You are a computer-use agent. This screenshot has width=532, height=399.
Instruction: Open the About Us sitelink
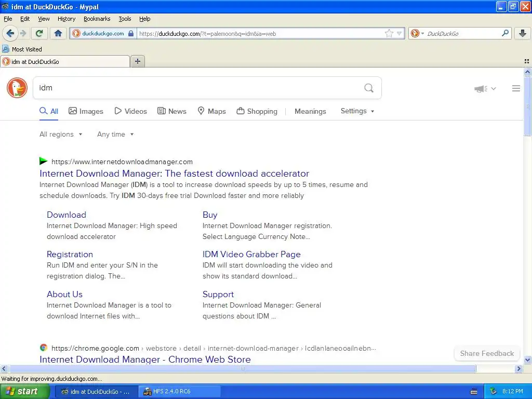point(64,294)
